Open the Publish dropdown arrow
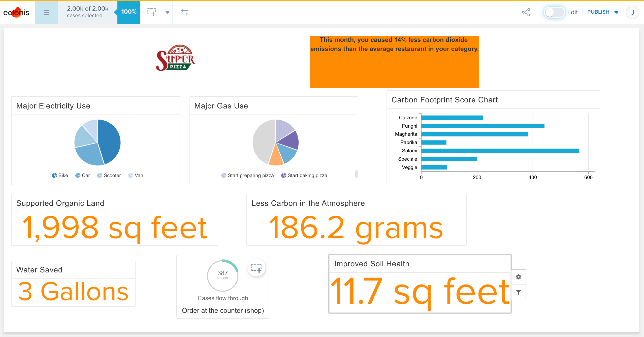The height and width of the screenshot is (337, 644). (x=616, y=12)
